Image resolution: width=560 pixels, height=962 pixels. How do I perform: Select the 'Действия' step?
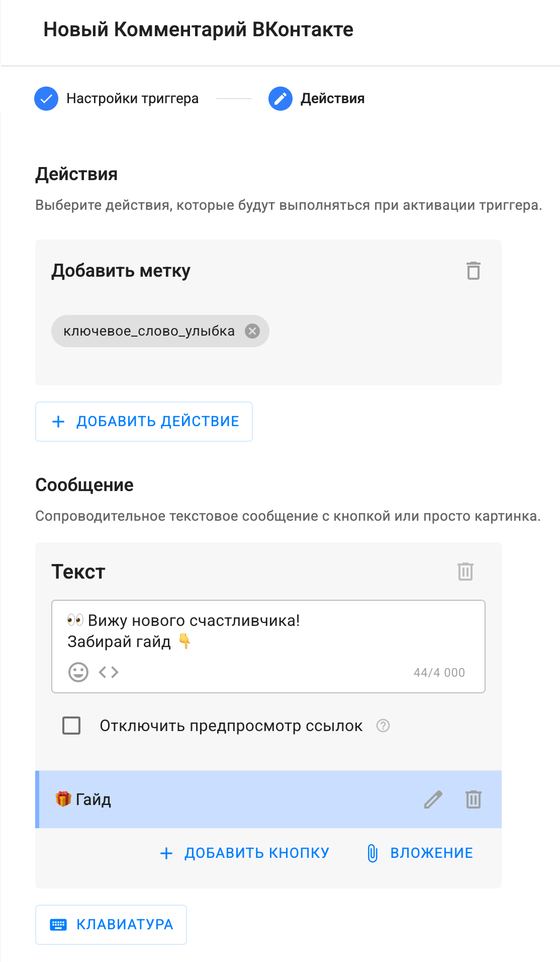[332, 99]
